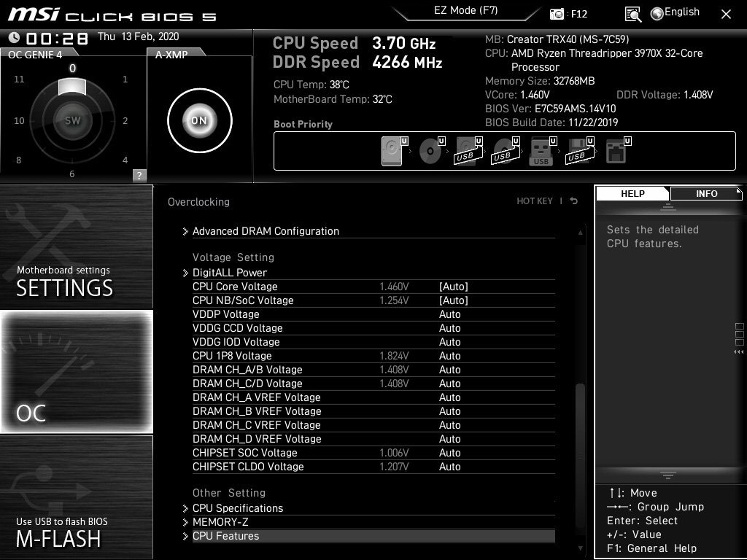747x560 pixels.
Task: Click the return arrow beside HOT KEY
Action: point(573,201)
